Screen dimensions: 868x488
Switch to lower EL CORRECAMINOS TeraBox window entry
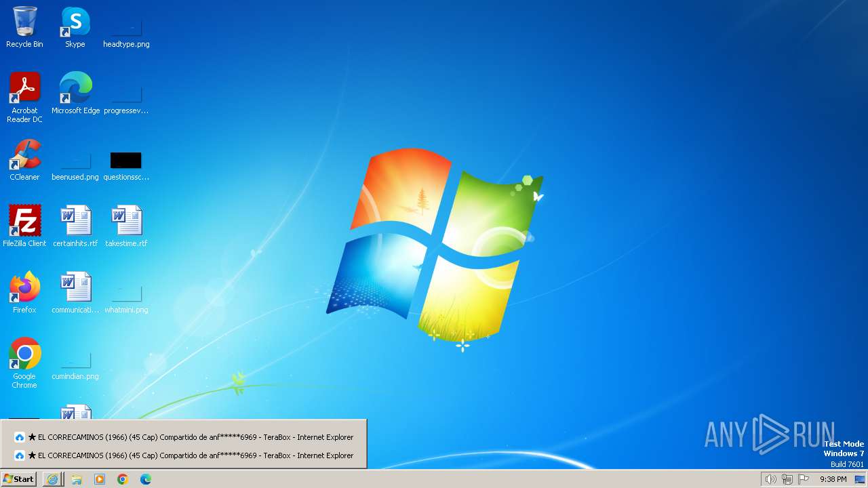point(184,455)
